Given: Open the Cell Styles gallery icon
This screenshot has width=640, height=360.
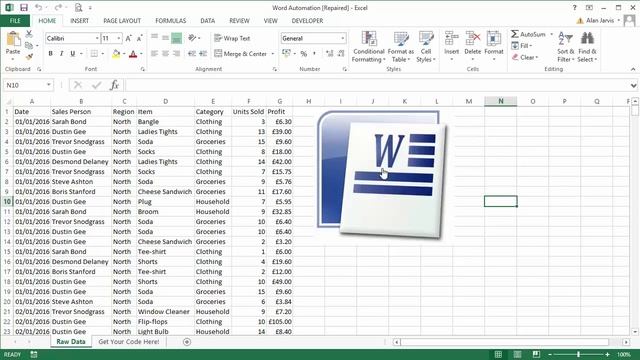Looking at the screenshot, I should 426,39.
